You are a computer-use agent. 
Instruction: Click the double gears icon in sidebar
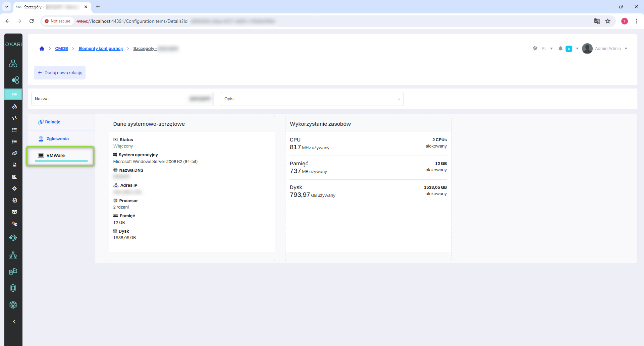pyautogui.click(x=14, y=224)
